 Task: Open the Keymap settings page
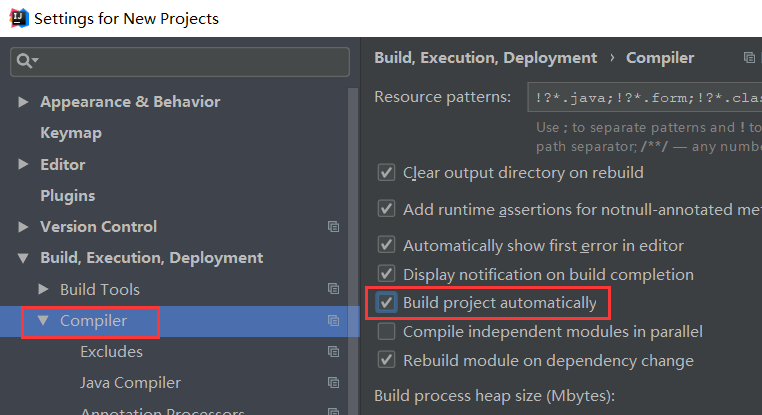click(x=70, y=133)
